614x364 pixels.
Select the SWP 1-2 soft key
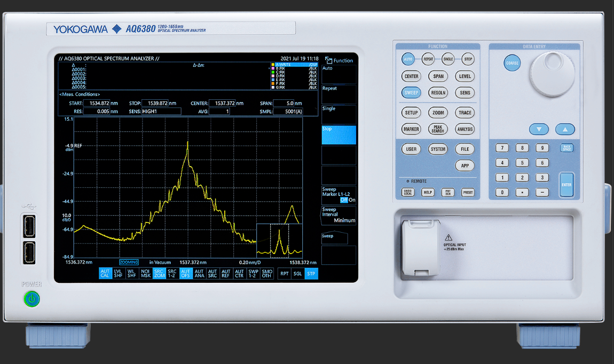pyautogui.click(x=253, y=273)
